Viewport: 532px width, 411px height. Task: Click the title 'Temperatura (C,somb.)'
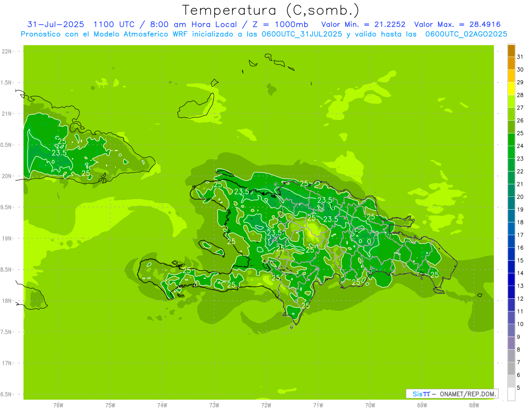coord(270,10)
